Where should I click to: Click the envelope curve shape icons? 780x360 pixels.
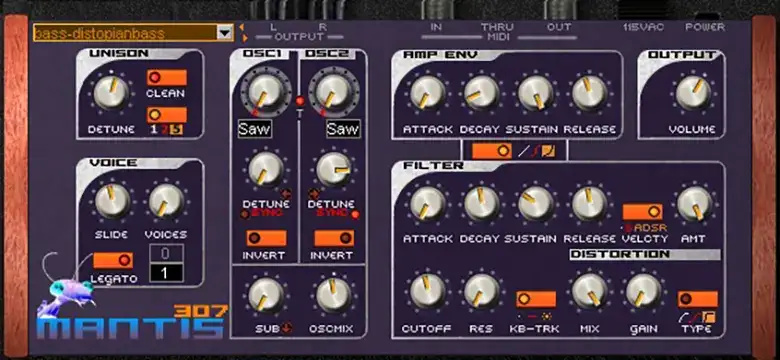(x=537, y=151)
